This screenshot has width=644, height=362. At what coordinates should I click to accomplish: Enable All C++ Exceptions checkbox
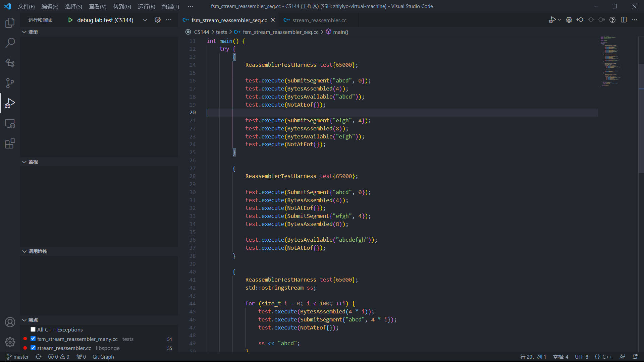pos(33,329)
